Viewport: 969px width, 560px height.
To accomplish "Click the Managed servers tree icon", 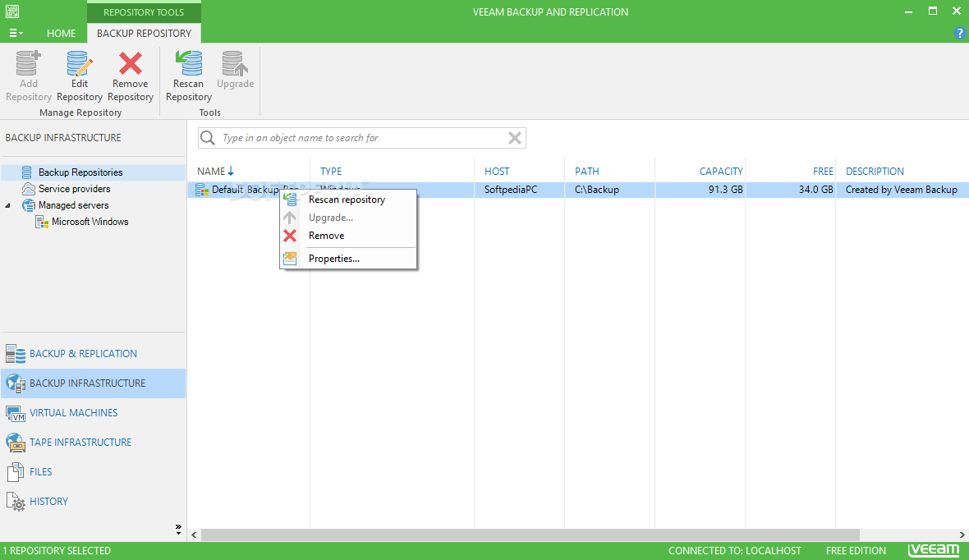I will [29, 205].
